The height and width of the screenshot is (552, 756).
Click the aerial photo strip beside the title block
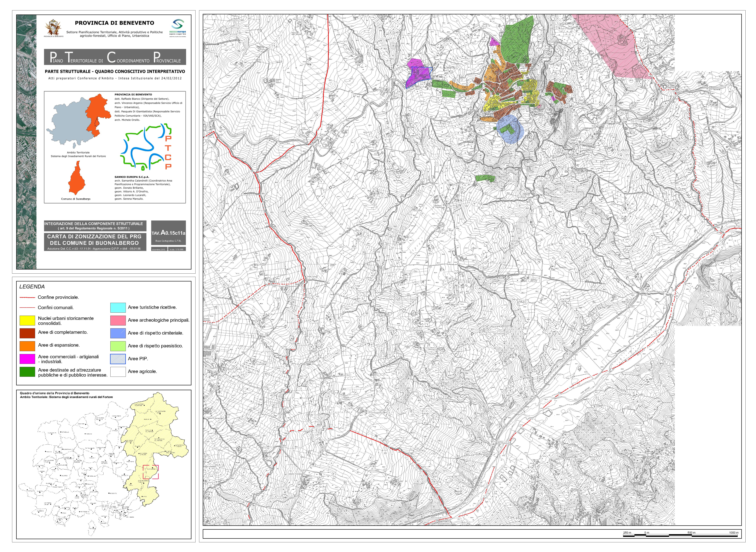(x=26, y=142)
